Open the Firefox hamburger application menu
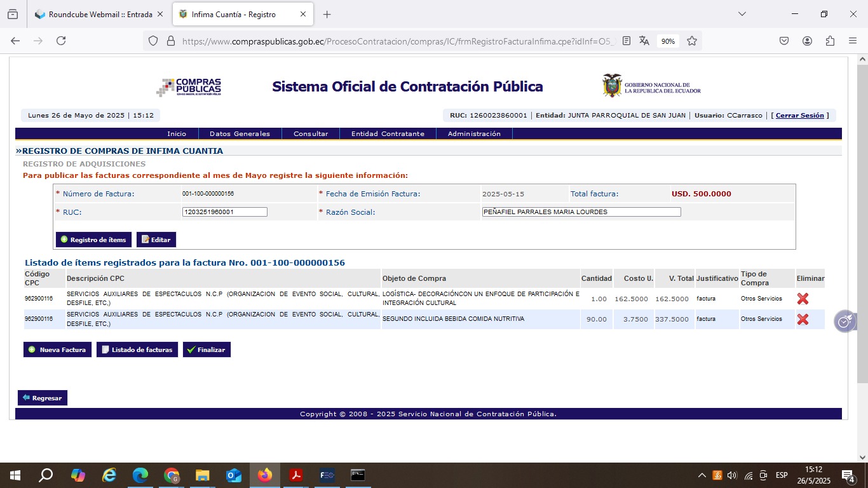Screen dimensions: 868x488 [x=853, y=41]
